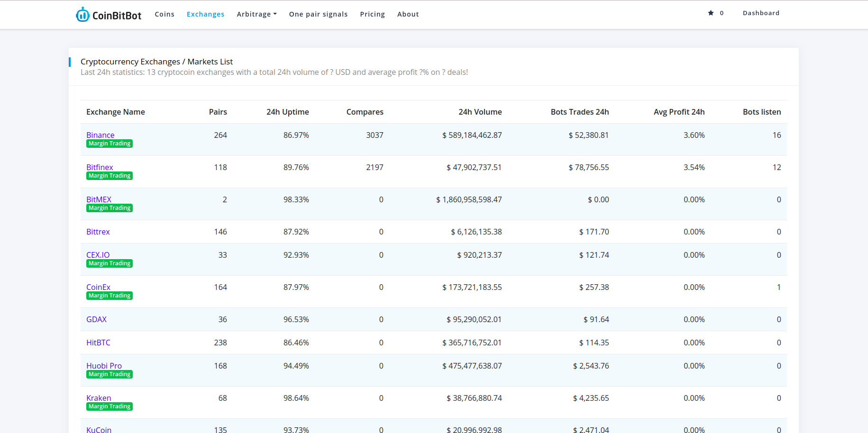868x433 pixels.
Task: Click Bitfinex avg profit 3.54%
Action: tap(694, 167)
